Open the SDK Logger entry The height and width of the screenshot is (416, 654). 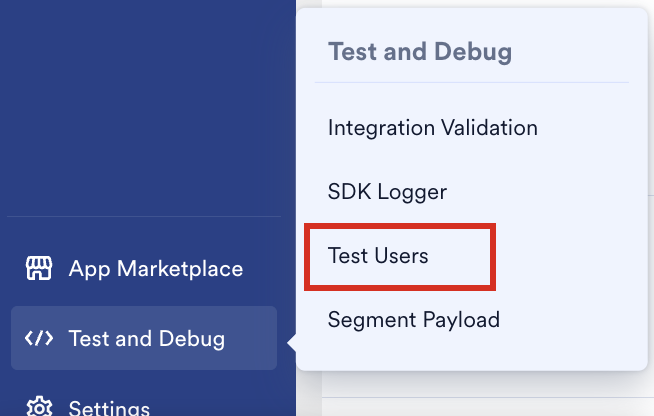click(x=387, y=192)
